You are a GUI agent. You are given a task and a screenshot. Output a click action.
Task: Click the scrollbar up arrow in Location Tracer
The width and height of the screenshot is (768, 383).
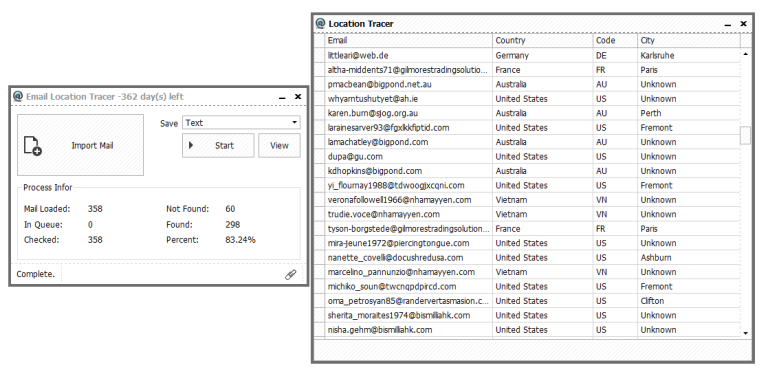(x=745, y=54)
